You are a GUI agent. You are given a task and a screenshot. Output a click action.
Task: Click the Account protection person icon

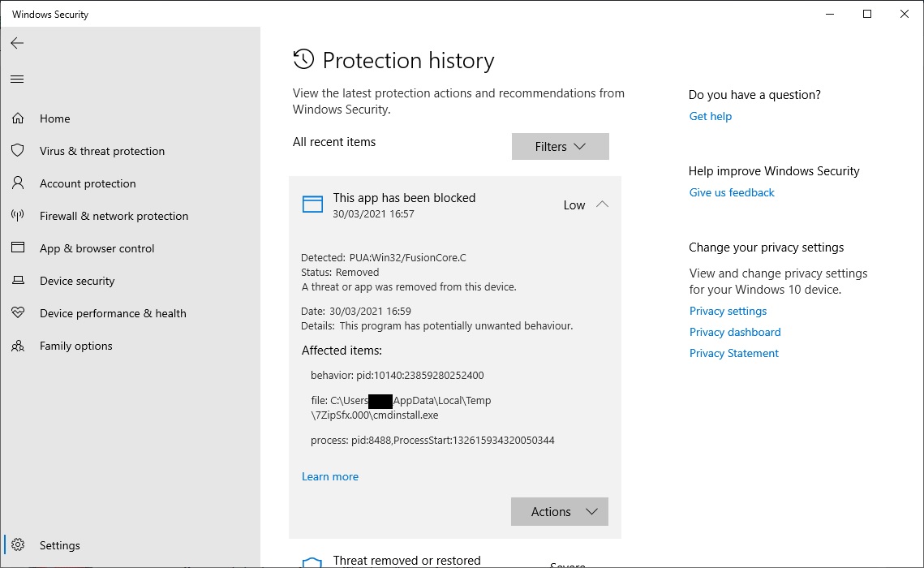(x=18, y=183)
